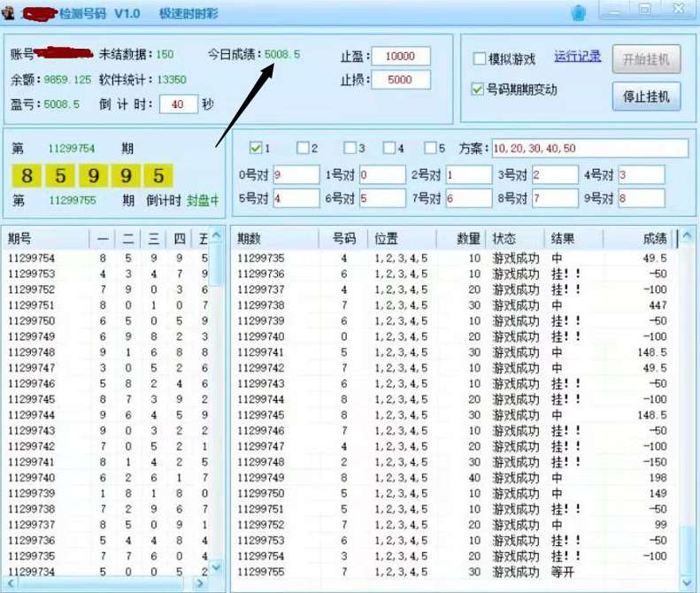Click the 方案 input with 10,20,30,40,50

589,149
